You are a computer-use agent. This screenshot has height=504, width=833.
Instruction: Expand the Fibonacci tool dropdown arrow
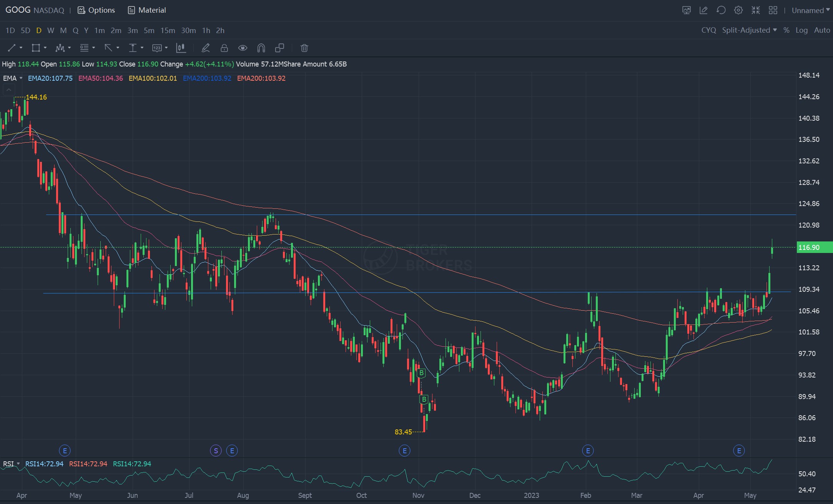click(94, 48)
